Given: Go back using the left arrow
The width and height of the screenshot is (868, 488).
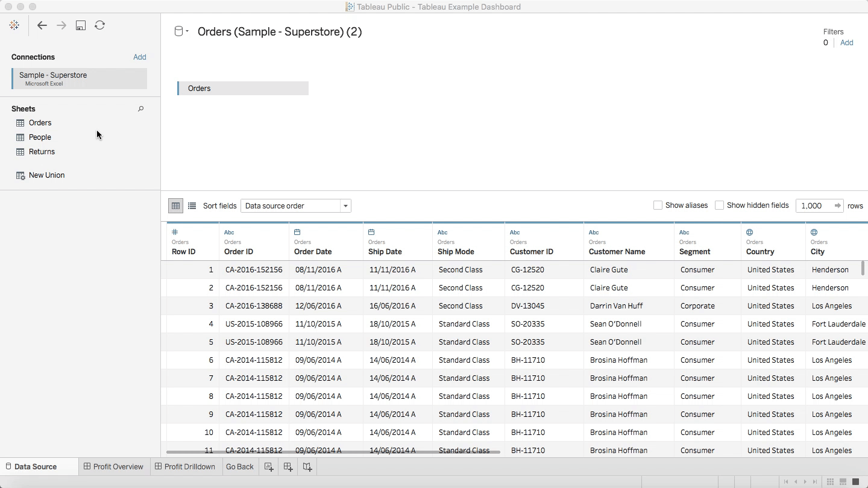Looking at the screenshot, I should point(42,25).
